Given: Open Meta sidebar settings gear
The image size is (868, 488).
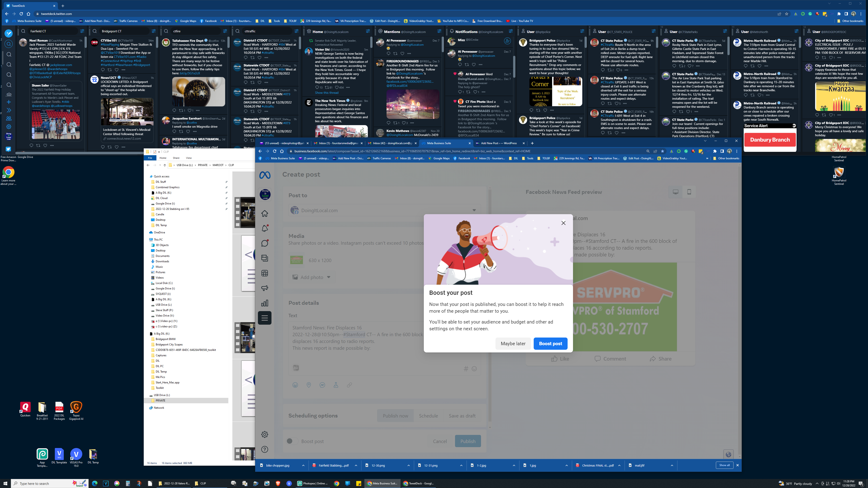Looking at the screenshot, I should point(265,434).
